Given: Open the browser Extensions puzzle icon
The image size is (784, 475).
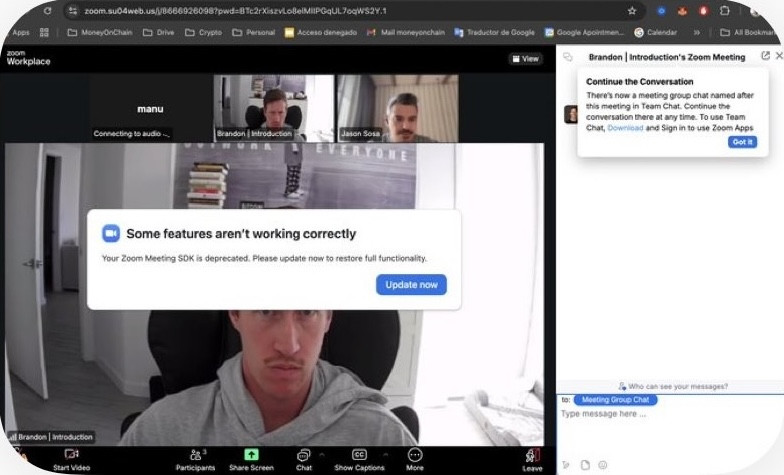Looking at the screenshot, I should tap(724, 10).
